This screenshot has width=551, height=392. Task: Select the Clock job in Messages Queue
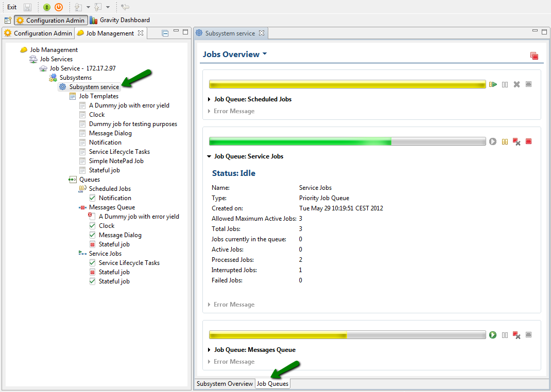pyautogui.click(x=107, y=226)
